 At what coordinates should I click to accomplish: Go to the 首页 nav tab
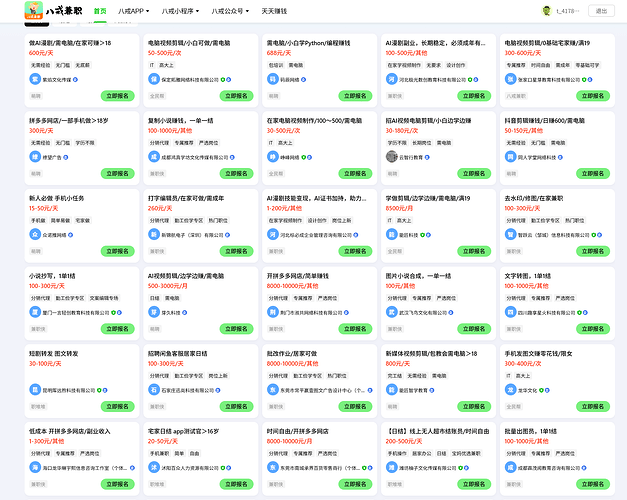click(x=100, y=11)
